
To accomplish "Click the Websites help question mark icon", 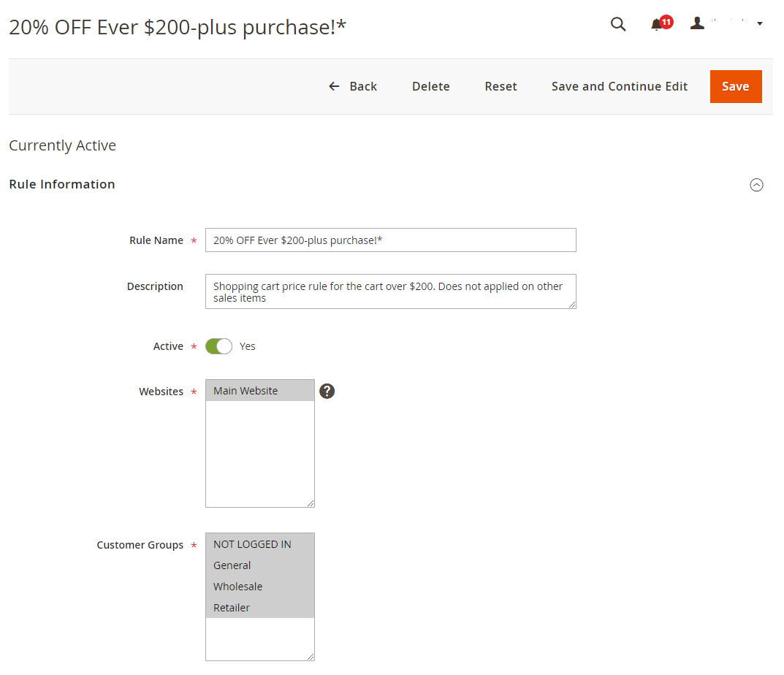I will pos(327,392).
